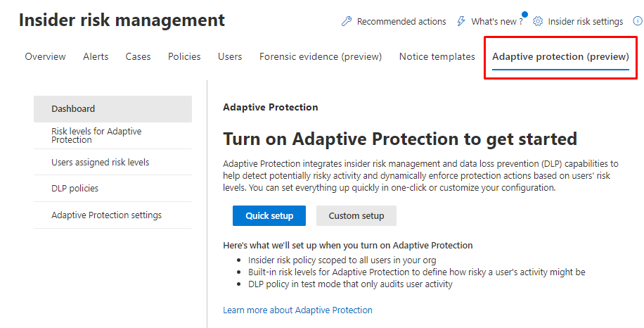Click the Recommended actions wrench icon
The height and width of the screenshot is (328, 644).
click(x=346, y=21)
